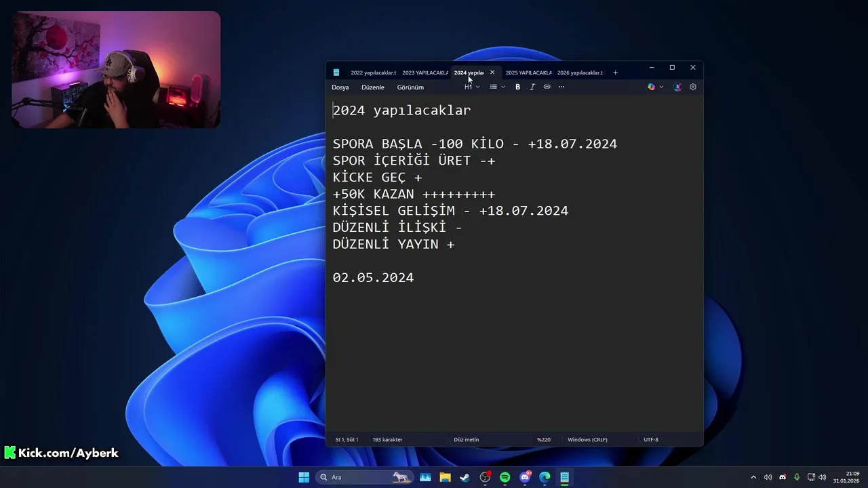Click the line DÜZENLİ İLİŞKİ -
Screen dimensions: 868x488
[x=397, y=227]
